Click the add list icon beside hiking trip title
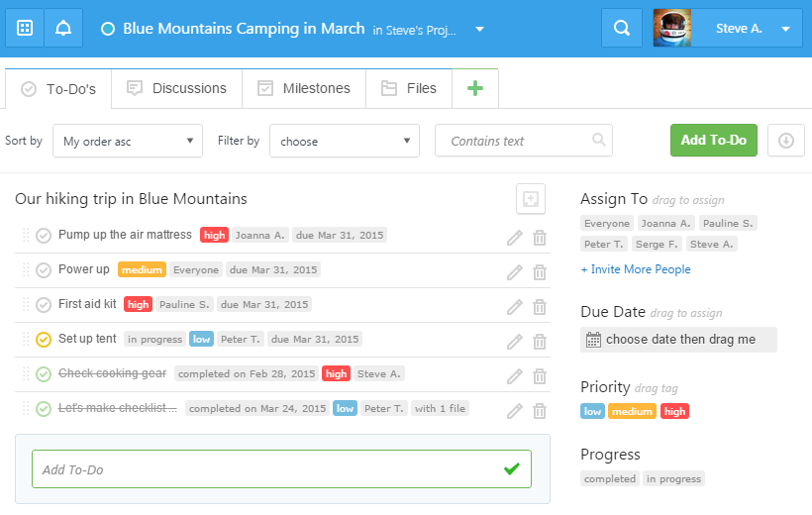Image resolution: width=812 pixels, height=515 pixels. point(531,199)
